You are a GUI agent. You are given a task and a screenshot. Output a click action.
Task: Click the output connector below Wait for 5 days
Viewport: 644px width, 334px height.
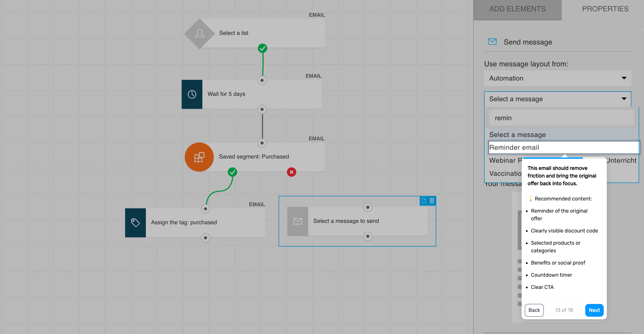coord(262,109)
